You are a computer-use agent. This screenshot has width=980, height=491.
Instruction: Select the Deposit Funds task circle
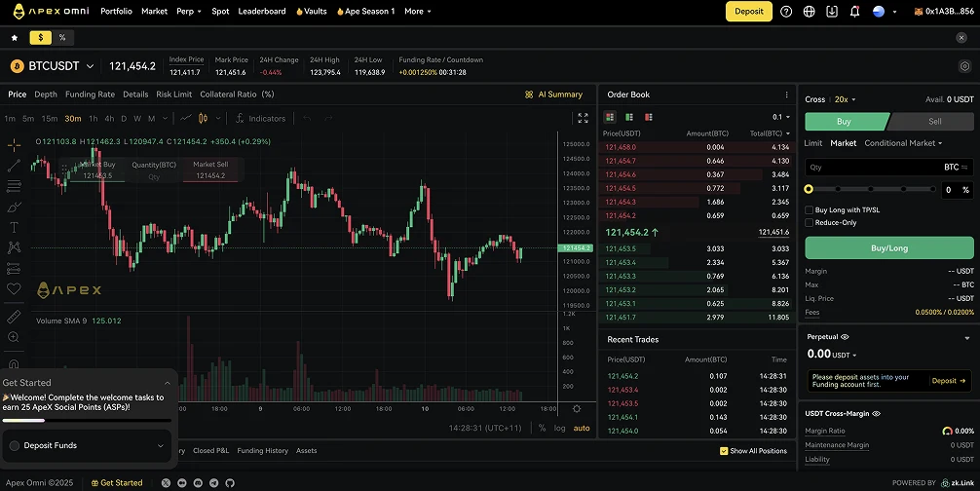15,446
